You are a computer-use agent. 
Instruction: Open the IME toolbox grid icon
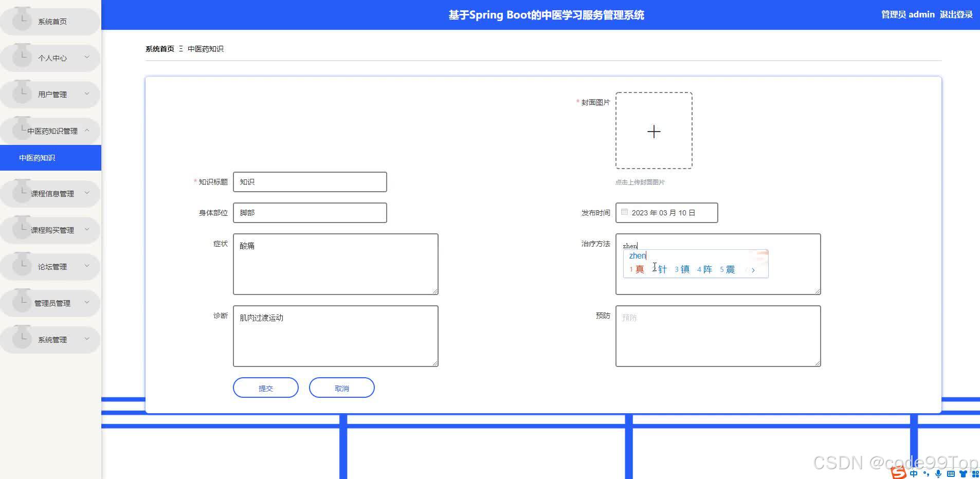click(x=975, y=474)
